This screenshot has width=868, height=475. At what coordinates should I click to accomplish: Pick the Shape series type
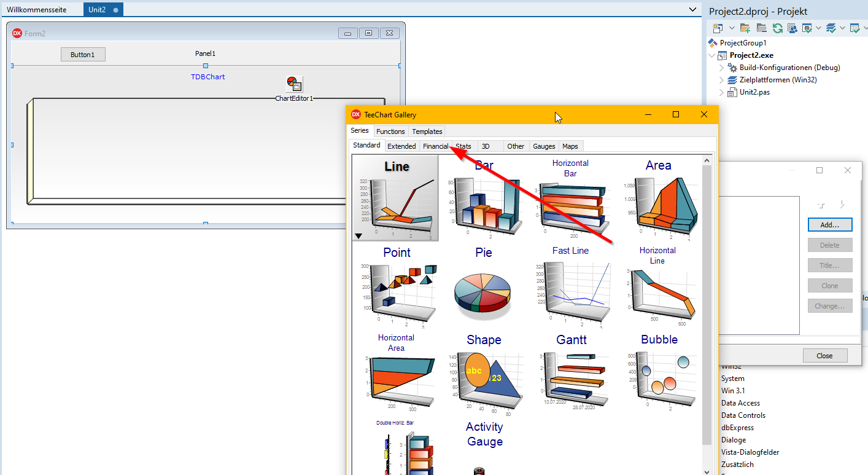484,372
